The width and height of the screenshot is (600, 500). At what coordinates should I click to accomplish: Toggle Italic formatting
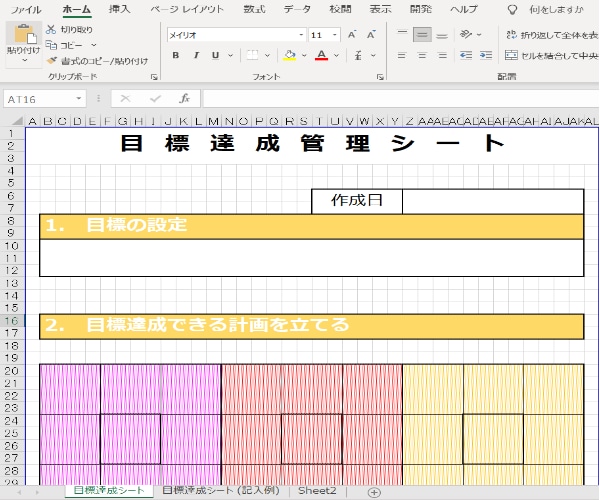(x=196, y=55)
